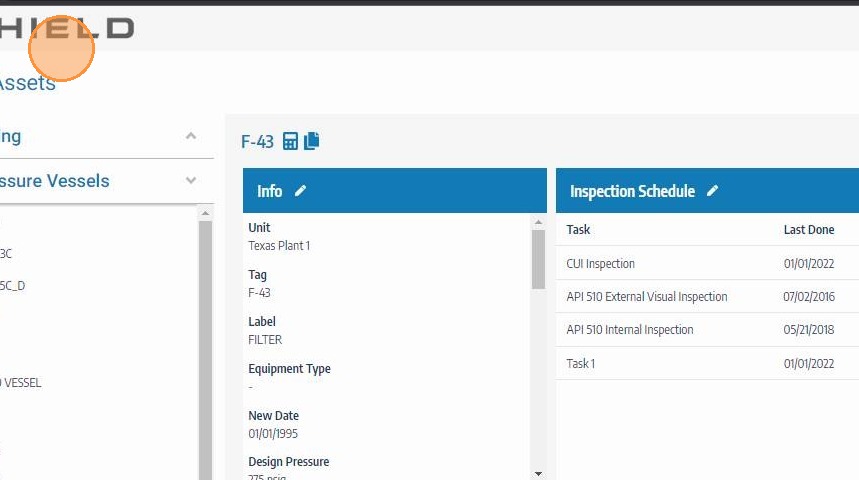This screenshot has width=859, height=480.
Task: Select the Task 1 row
Action: click(x=707, y=363)
